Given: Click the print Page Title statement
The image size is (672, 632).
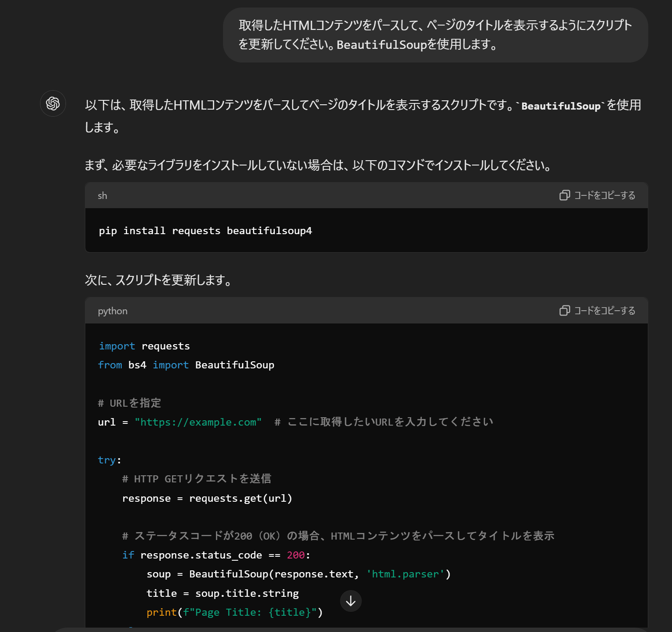Looking at the screenshot, I should (234, 612).
